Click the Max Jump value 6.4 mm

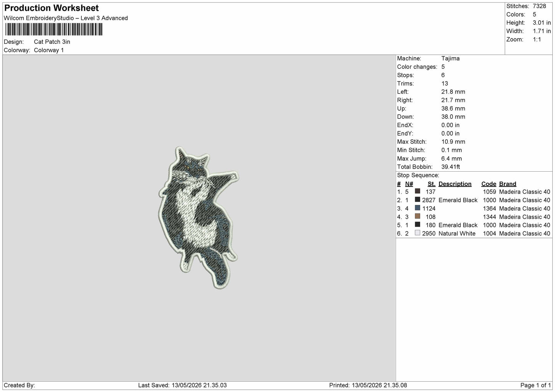point(452,159)
